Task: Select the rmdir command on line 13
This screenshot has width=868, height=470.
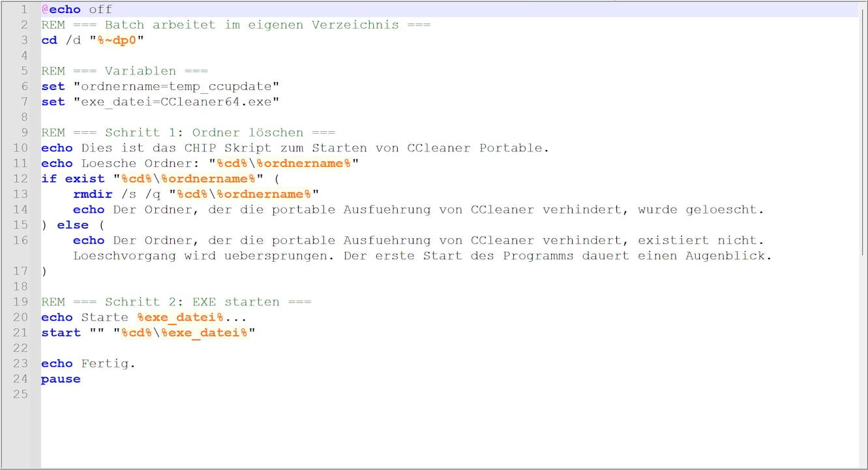Action: coord(92,194)
